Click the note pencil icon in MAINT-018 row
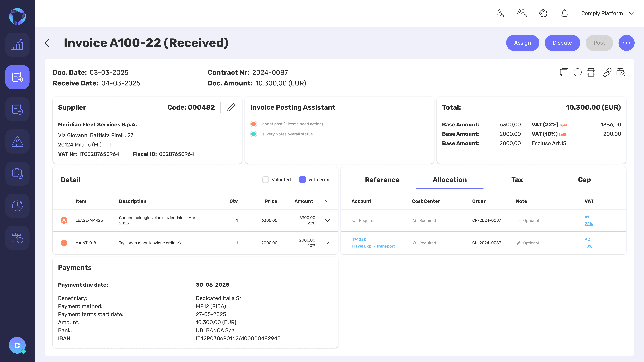This screenshot has height=362, width=644. click(519, 243)
